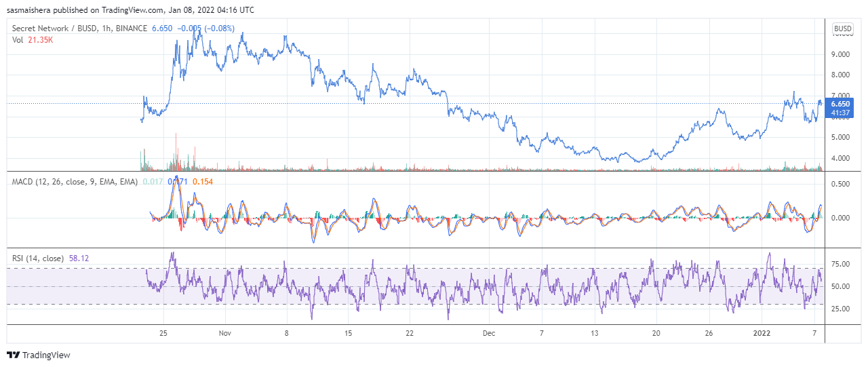The image size is (868, 367).
Task: Click the 8.000 price scale label
Action: 841,75
